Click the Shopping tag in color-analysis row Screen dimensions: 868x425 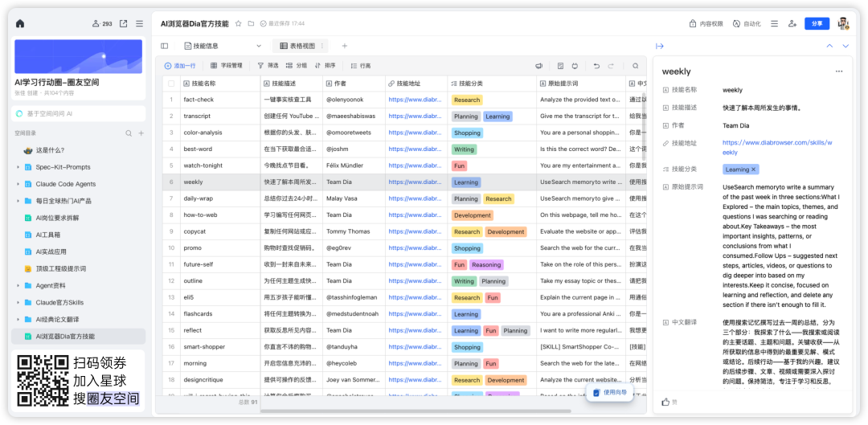(x=467, y=133)
